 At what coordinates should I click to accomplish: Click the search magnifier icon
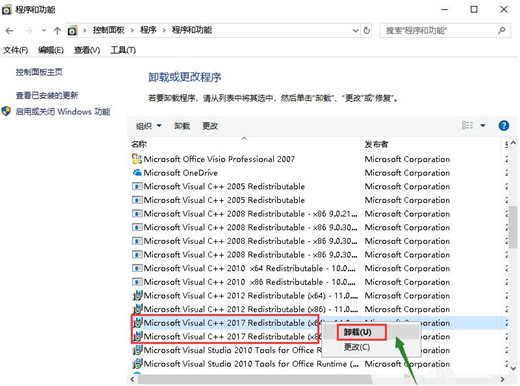[501, 31]
